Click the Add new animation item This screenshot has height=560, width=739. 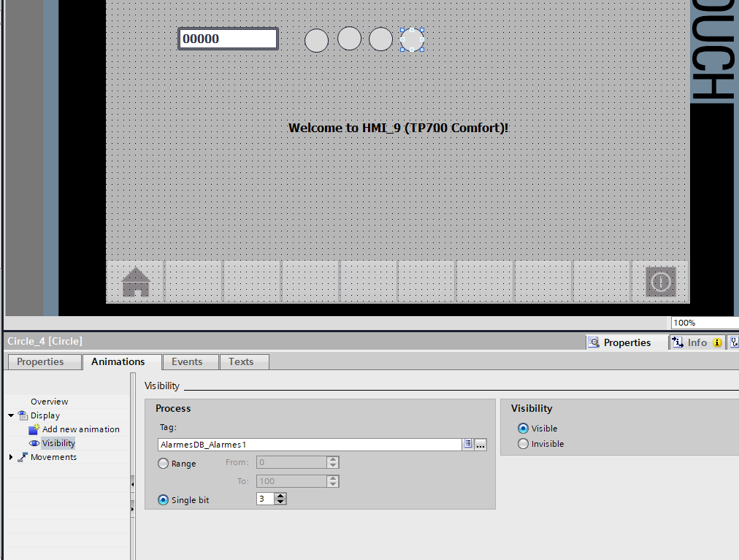[80, 429]
